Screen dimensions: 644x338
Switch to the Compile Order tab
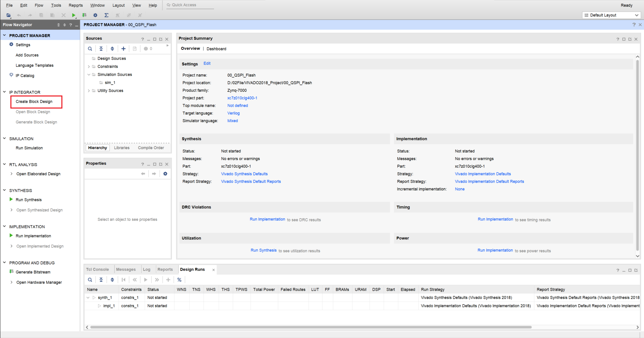(x=151, y=148)
